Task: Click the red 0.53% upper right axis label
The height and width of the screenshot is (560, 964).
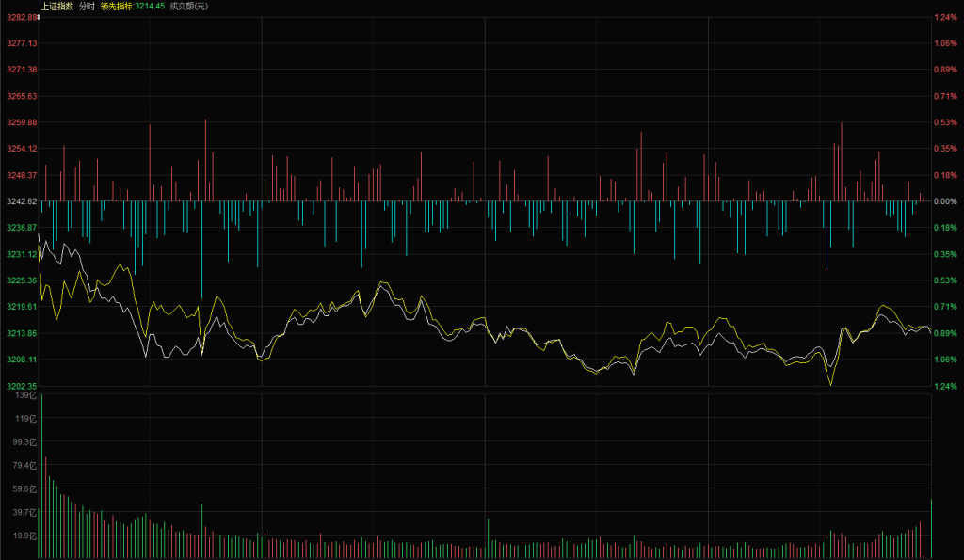Action: (x=944, y=122)
